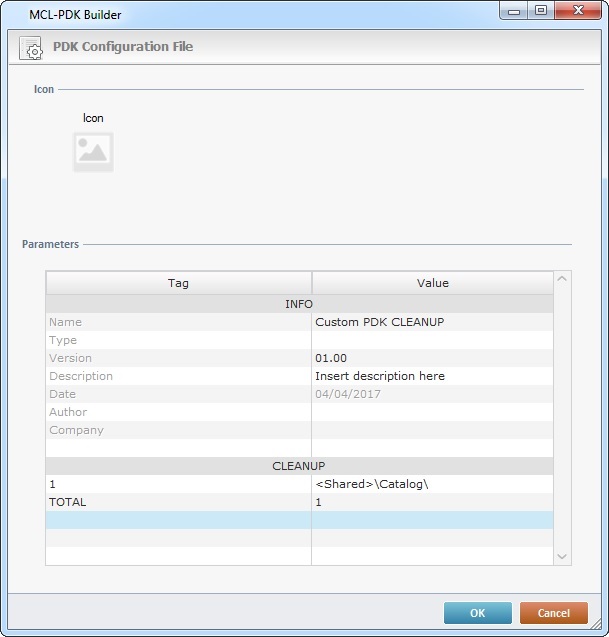Screen dimensions: 609x637
Task: Select the <Shared>\Catalog\ value cell
Action: point(431,484)
